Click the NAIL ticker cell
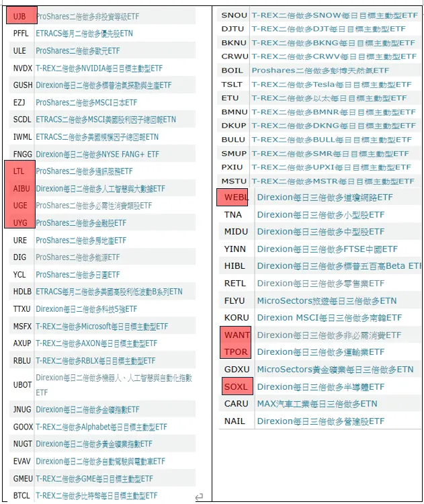The height and width of the screenshot is (504, 424). (x=235, y=421)
